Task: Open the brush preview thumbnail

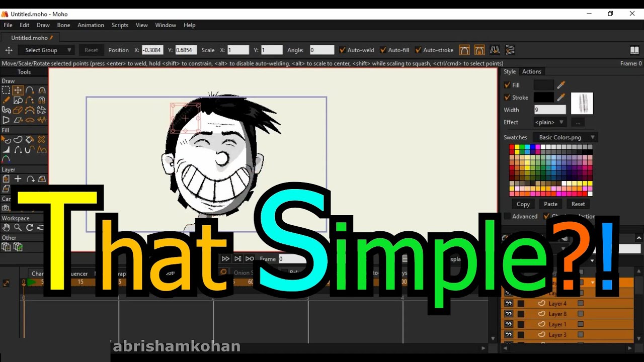Action: (582, 104)
